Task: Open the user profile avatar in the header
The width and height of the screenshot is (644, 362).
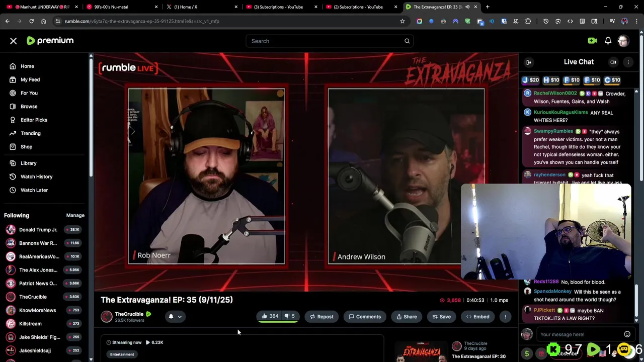Action: (x=623, y=41)
